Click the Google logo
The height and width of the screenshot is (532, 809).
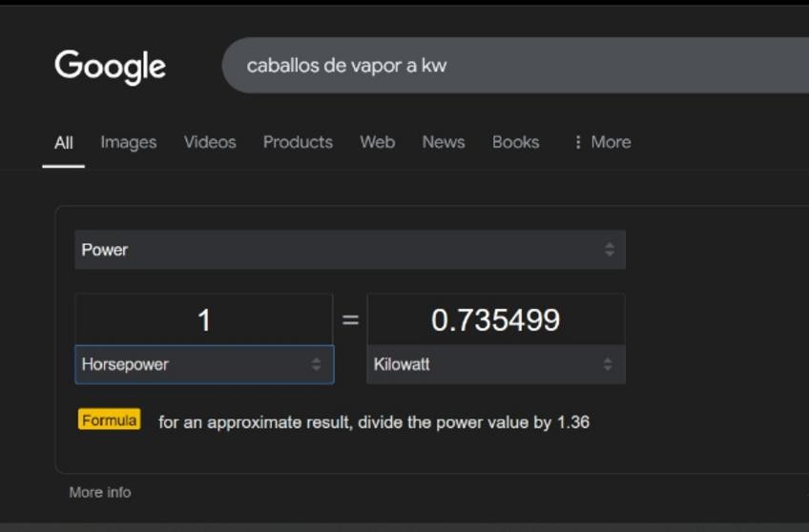pyautogui.click(x=110, y=67)
